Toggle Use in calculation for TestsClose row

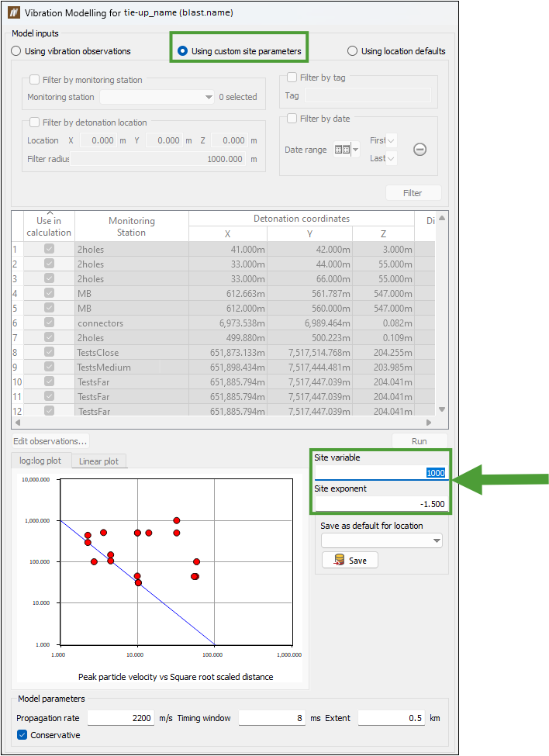tap(49, 351)
